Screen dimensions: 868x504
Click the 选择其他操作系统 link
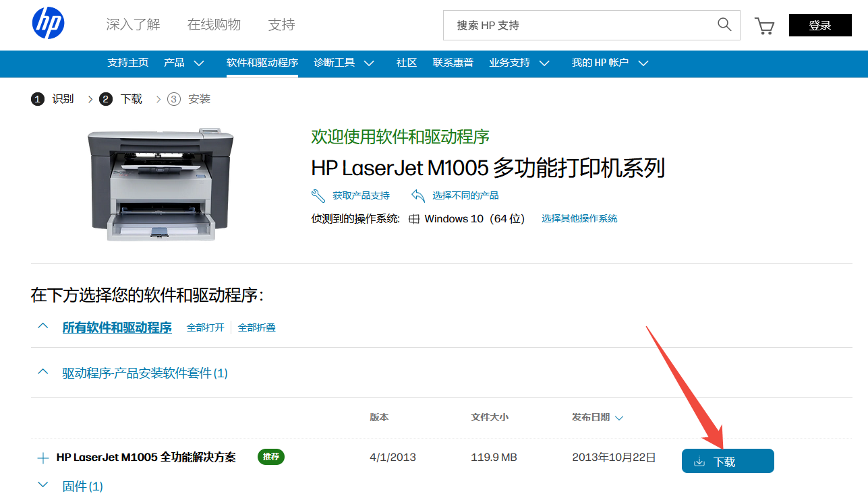pyautogui.click(x=579, y=218)
